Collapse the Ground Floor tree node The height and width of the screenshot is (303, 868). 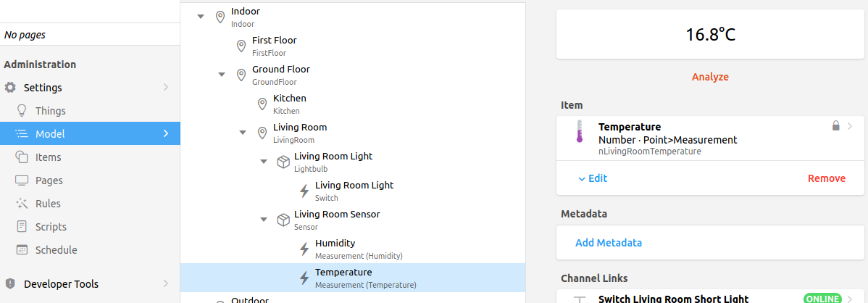click(222, 75)
